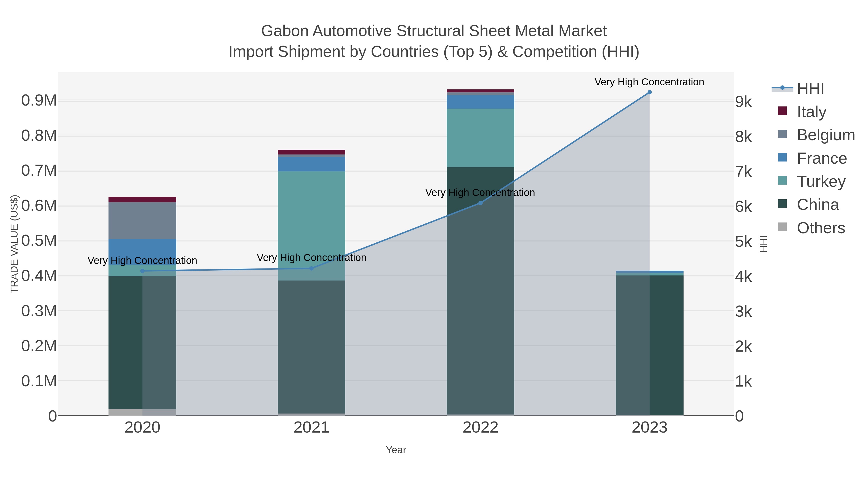Select the Turkey bar segment for 2022
Screen dimensions: 868x488
click(x=481, y=138)
